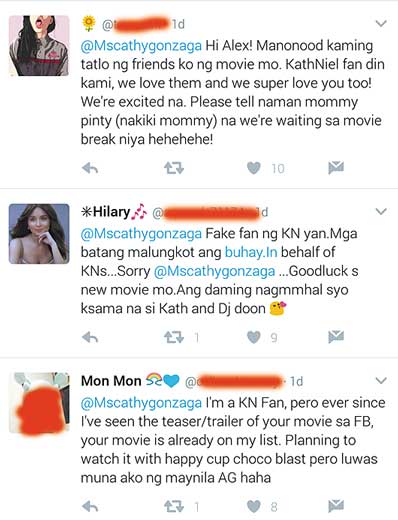Open Mon Mon's profile name
Image resolution: width=398 pixels, height=520 pixels.
coord(111,381)
